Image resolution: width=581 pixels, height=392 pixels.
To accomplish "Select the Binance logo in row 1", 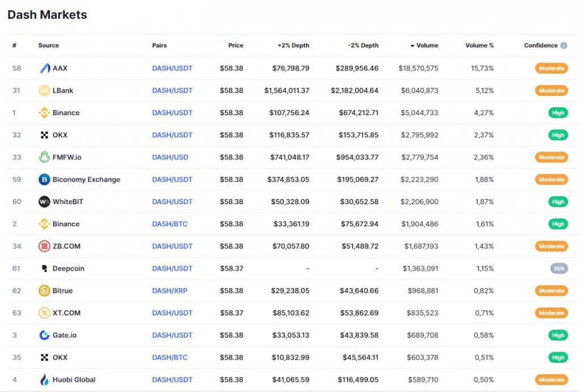I will [44, 112].
